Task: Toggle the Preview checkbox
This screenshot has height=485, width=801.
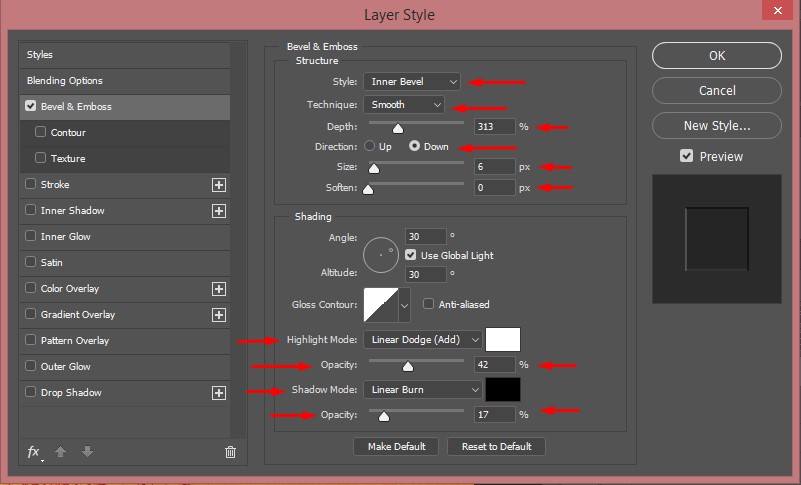Action: (x=687, y=156)
